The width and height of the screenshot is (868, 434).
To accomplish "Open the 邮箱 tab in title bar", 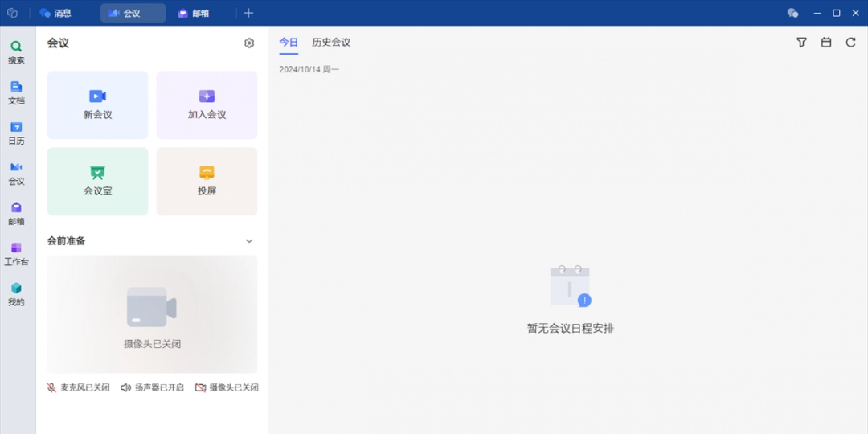I will (x=194, y=13).
